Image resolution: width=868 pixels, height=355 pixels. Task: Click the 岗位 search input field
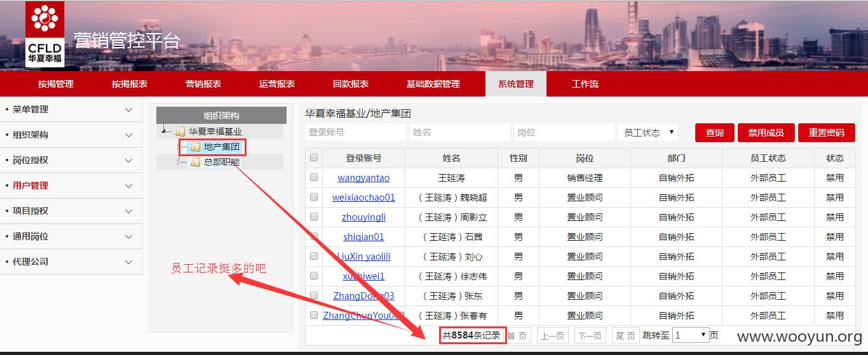coord(564,132)
